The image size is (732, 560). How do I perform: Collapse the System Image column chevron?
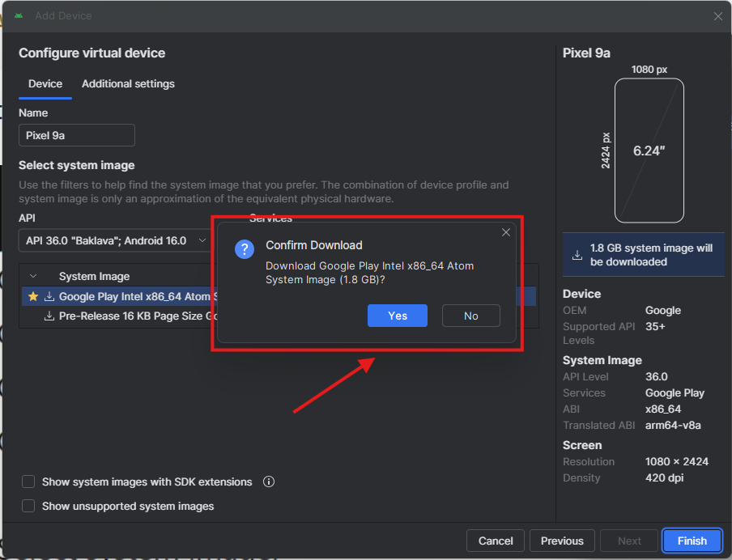click(33, 276)
